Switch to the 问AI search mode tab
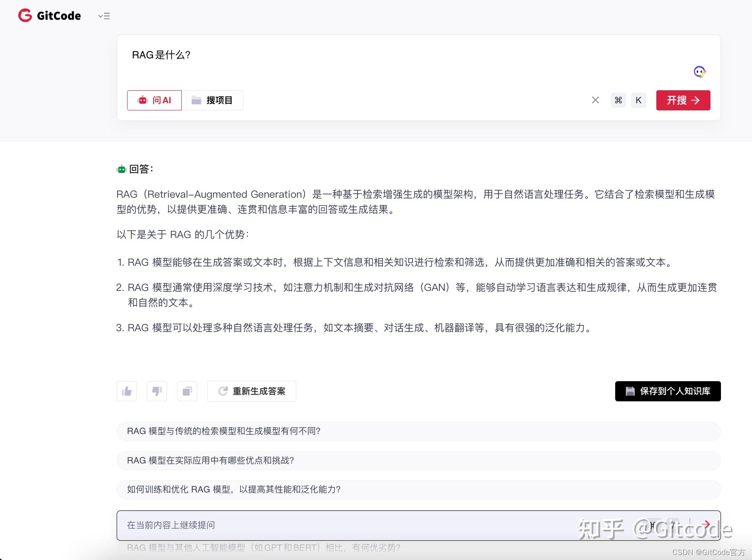This screenshot has height=560, width=752. click(x=154, y=100)
